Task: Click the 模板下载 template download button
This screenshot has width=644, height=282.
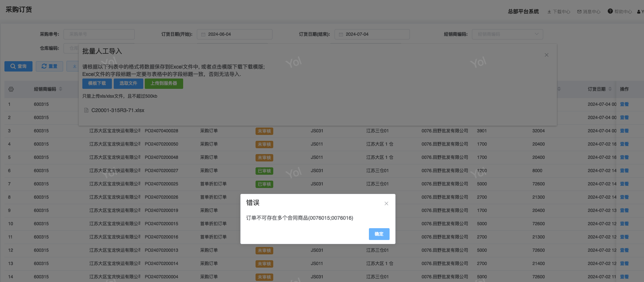Action: pos(97,83)
